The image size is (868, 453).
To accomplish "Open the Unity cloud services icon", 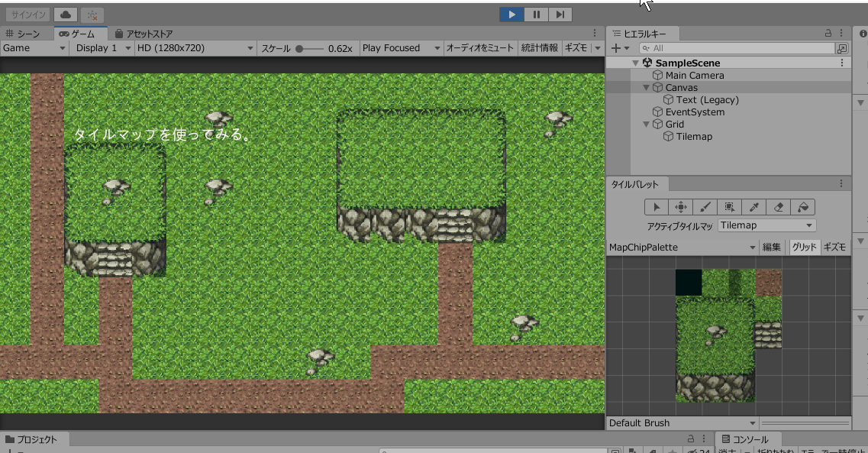I will click(x=66, y=14).
